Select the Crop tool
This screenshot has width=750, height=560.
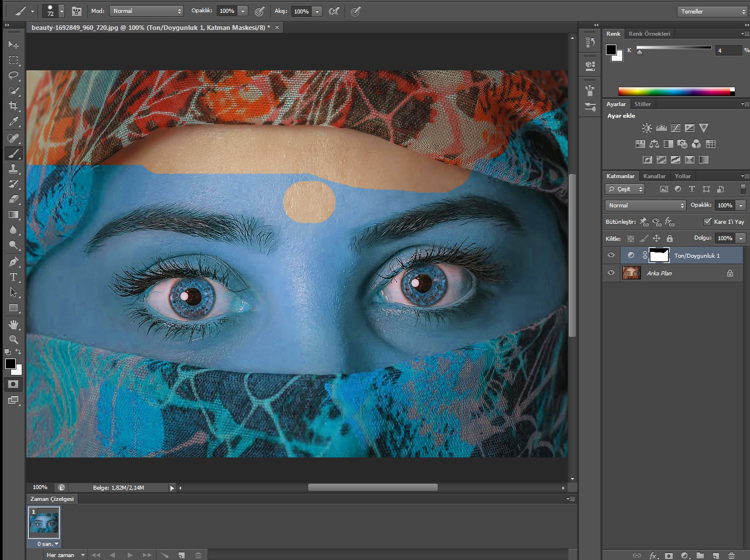tap(13, 106)
